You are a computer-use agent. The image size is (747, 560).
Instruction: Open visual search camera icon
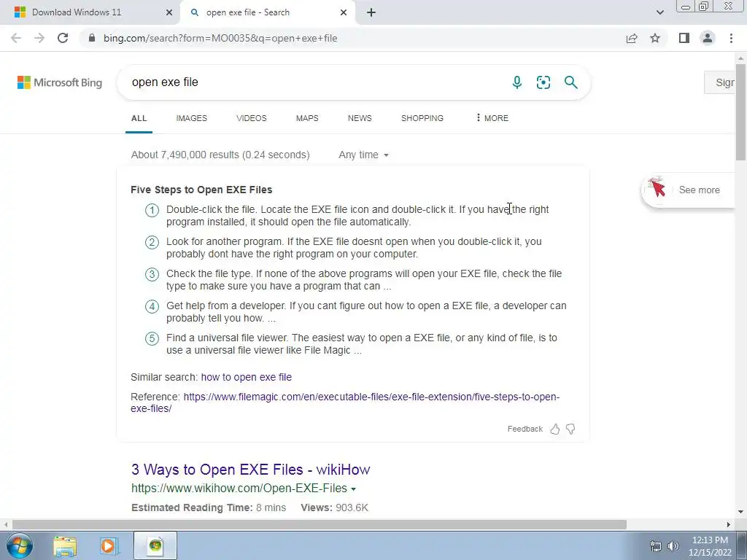(x=543, y=82)
